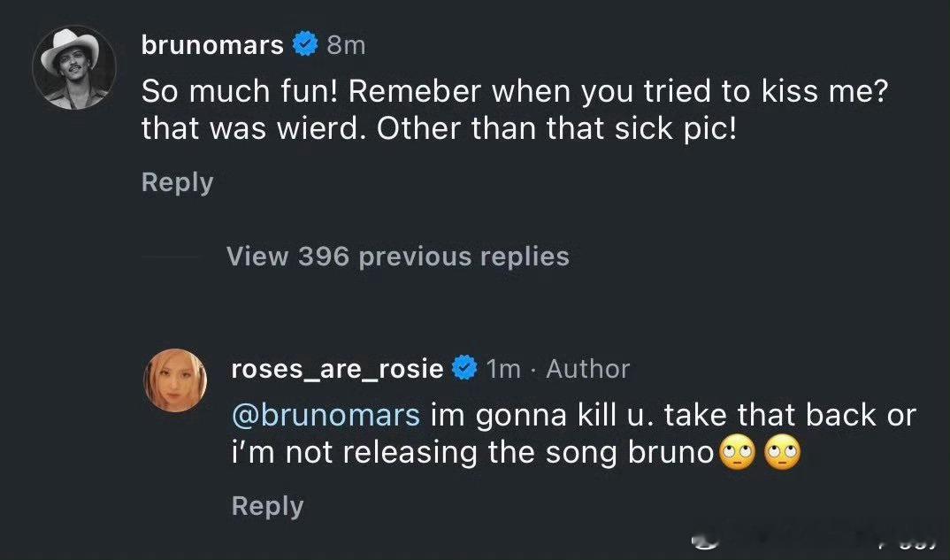Click the divider line before previous replies
The width and height of the screenshot is (950, 560).
click(x=172, y=257)
